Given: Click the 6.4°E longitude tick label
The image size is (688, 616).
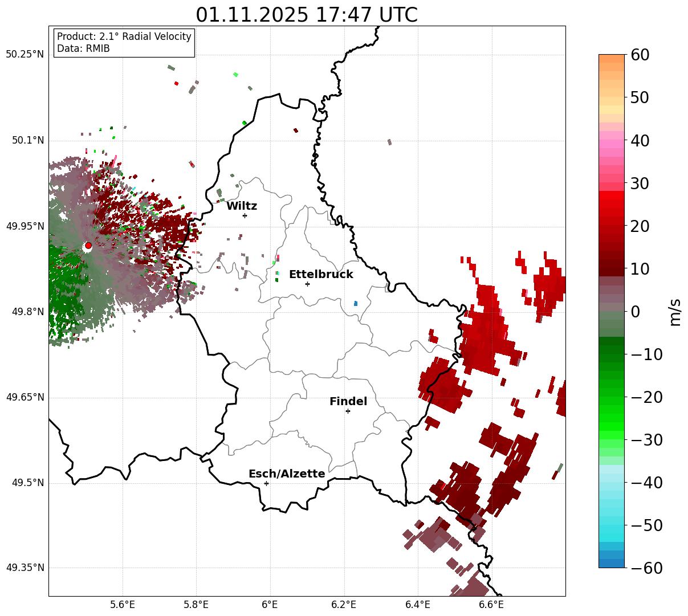Looking at the screenshot, I should [x=418, y=605].
